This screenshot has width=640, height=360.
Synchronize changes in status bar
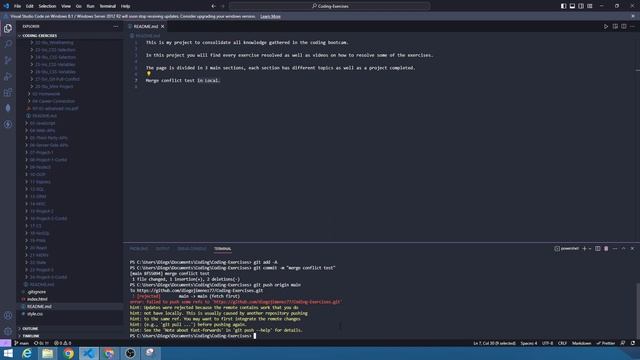point(41,343)
